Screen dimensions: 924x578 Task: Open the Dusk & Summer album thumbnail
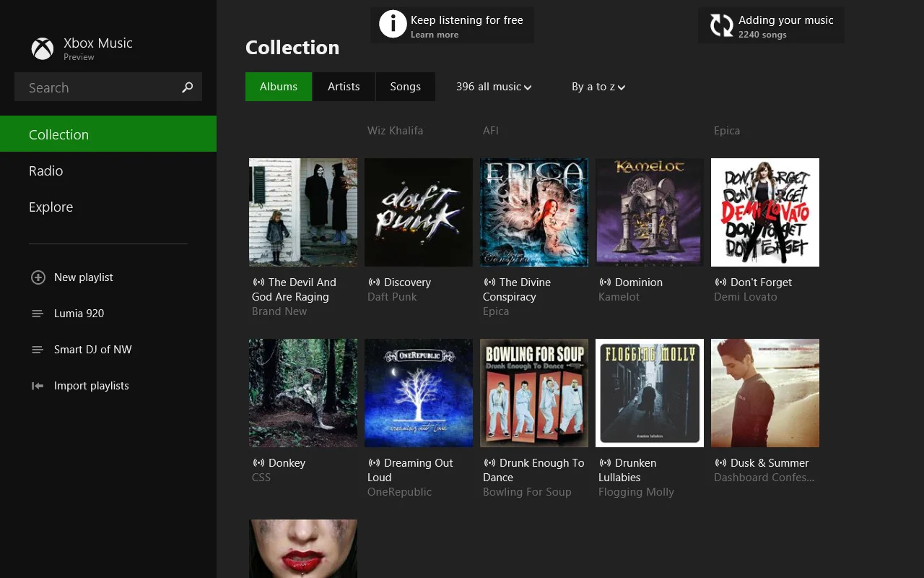[764, 392]
